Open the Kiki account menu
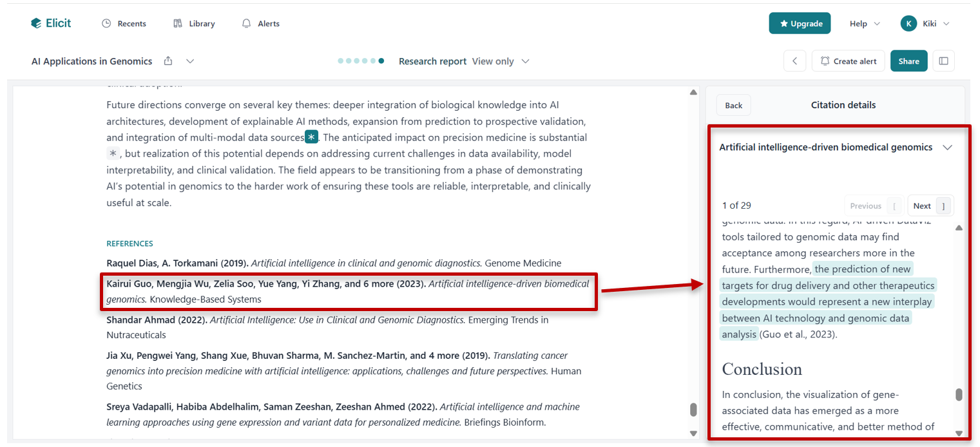 tap(925, 24)
